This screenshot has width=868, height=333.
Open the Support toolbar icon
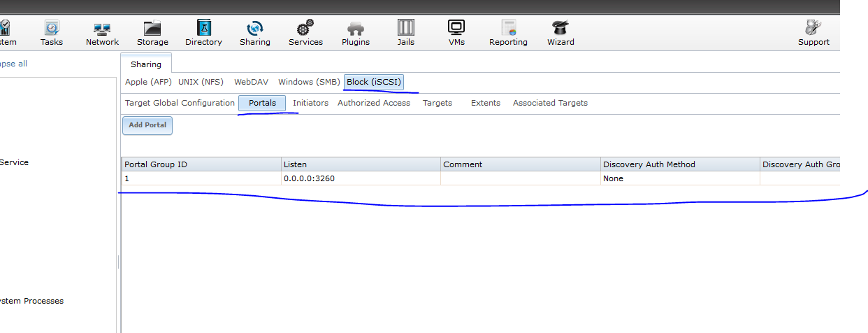(813, 33)
